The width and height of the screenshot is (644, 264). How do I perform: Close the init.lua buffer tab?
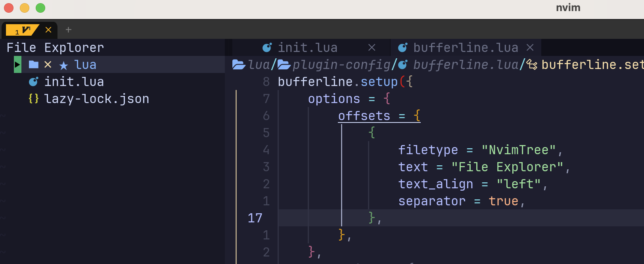coord(372,48)
